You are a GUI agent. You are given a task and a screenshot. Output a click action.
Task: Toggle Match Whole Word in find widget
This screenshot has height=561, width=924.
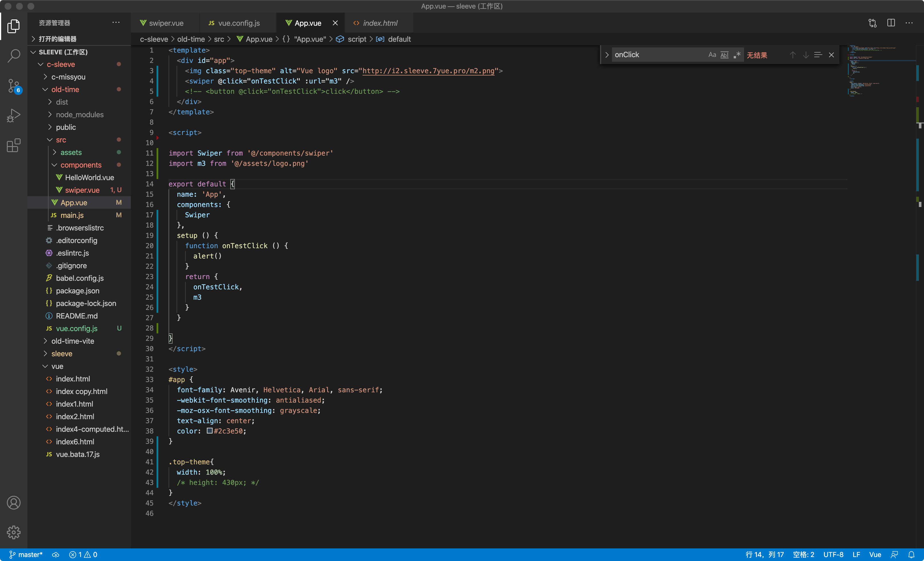pos(725,55)
